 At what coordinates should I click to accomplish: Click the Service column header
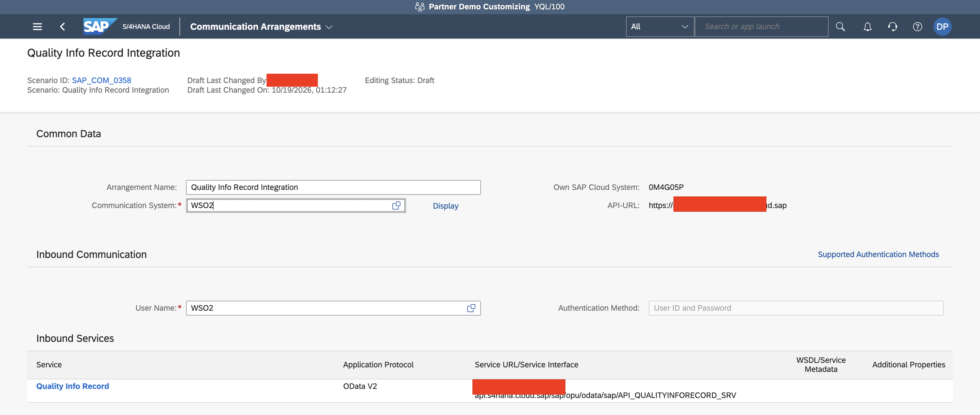tap(49, 365)
